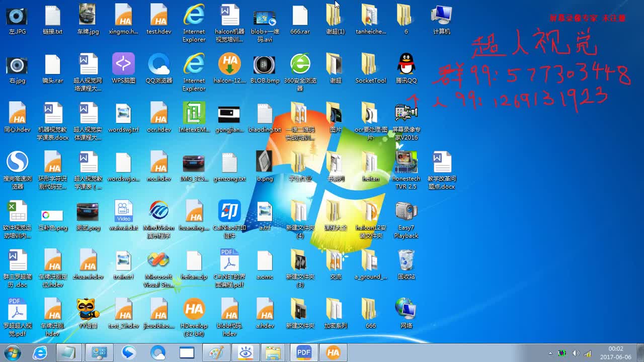The width and height of the screenshot is (644, 362).
Task: Select the heitan.zip file icon
Action: (x=194, y=264)
